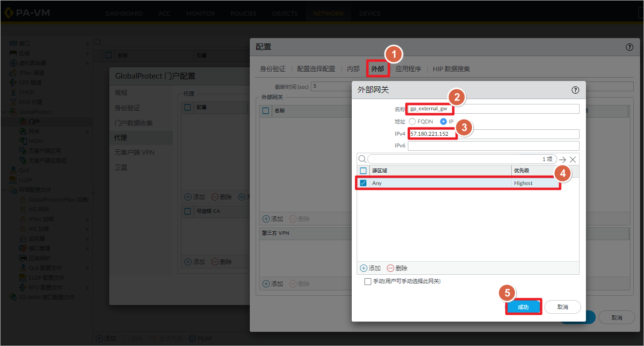Click 取消 in the 外部网关 dialog
The height and width of the screenshot is (346, 644).
tap(563, 307)
